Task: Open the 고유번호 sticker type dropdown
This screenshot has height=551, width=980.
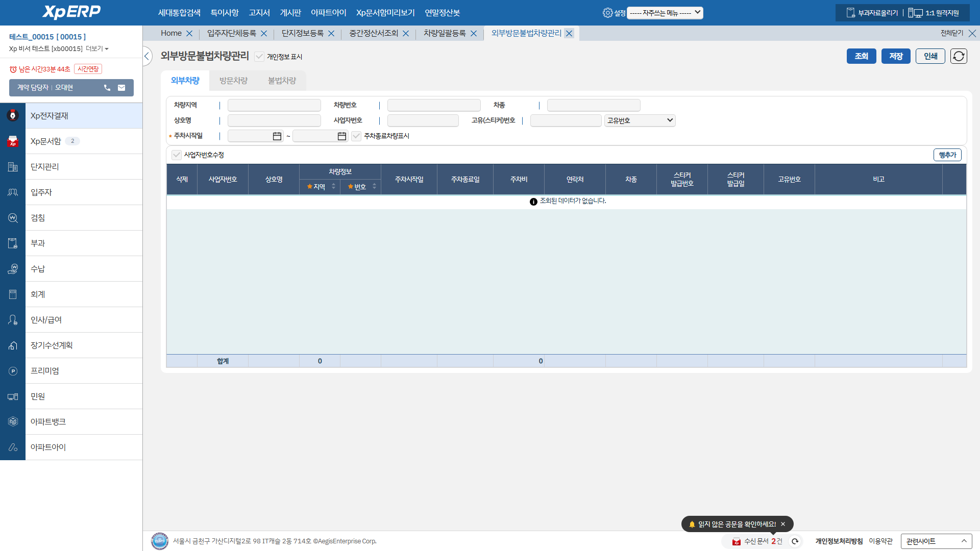Action: [x=640, y=120]
